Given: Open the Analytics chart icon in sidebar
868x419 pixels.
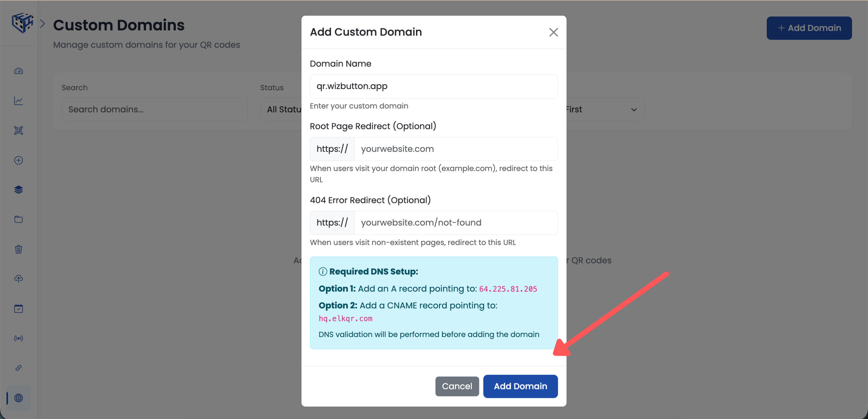Looking at the screenshot, I should coord(19,100).
